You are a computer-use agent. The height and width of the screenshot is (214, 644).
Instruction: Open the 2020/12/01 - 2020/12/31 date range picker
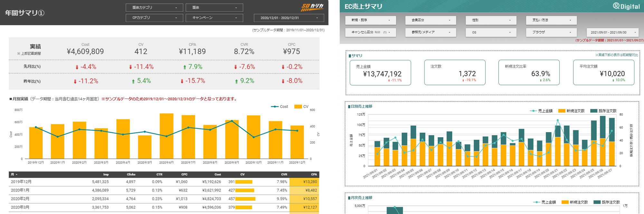coord(289,18)
